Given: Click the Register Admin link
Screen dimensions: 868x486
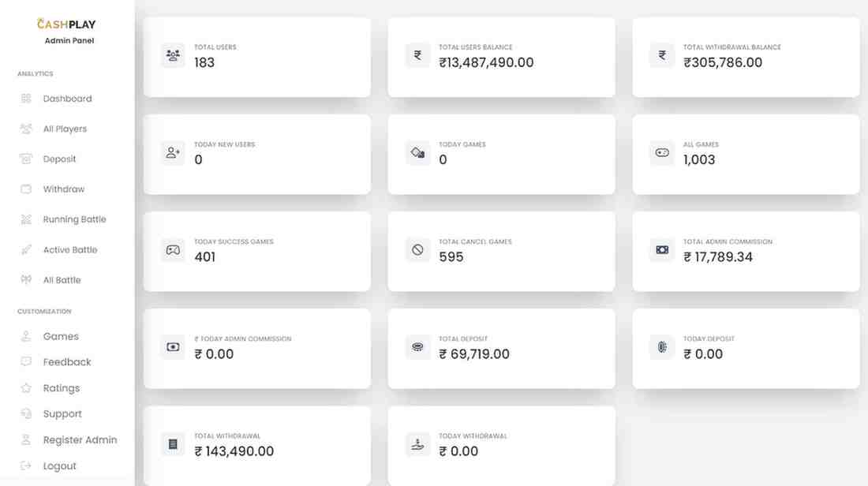Looking at the screenshot, I should click(x=80, y=439).
